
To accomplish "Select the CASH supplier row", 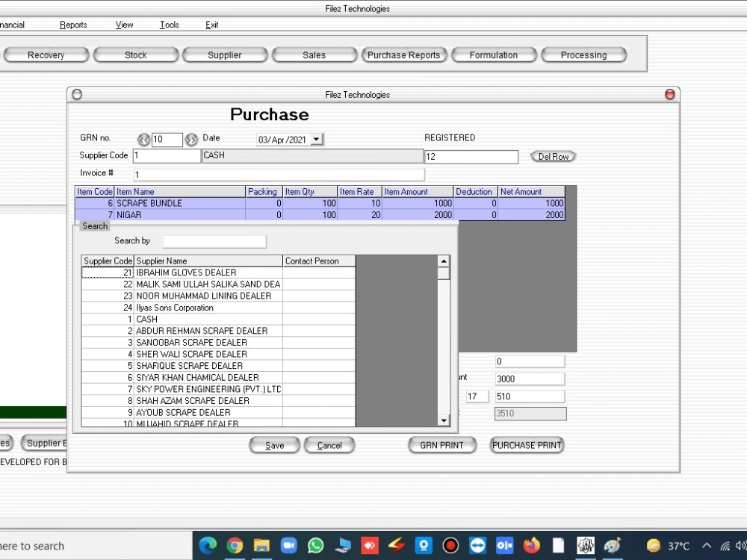I will coord(187,319).
